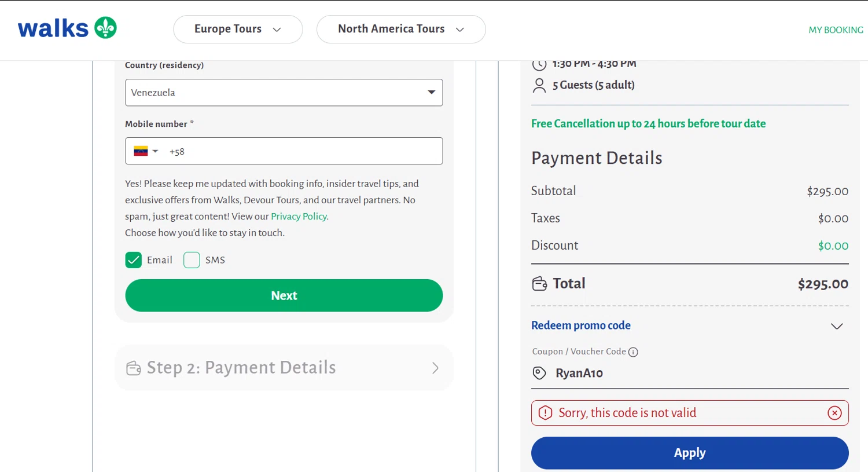Check the SMS checkbox
The width and height of the screenshot is (868, 472).
(192, 260)
